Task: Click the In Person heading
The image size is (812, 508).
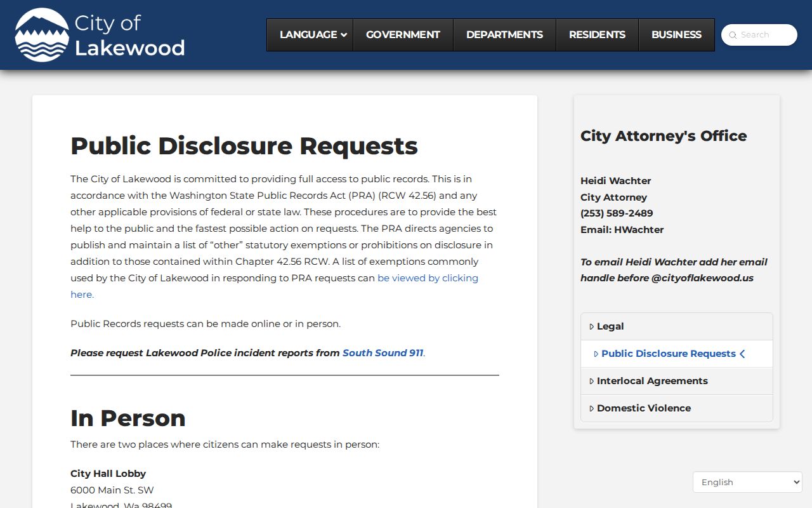Action: pyautogui.click(x=128, y=418)
